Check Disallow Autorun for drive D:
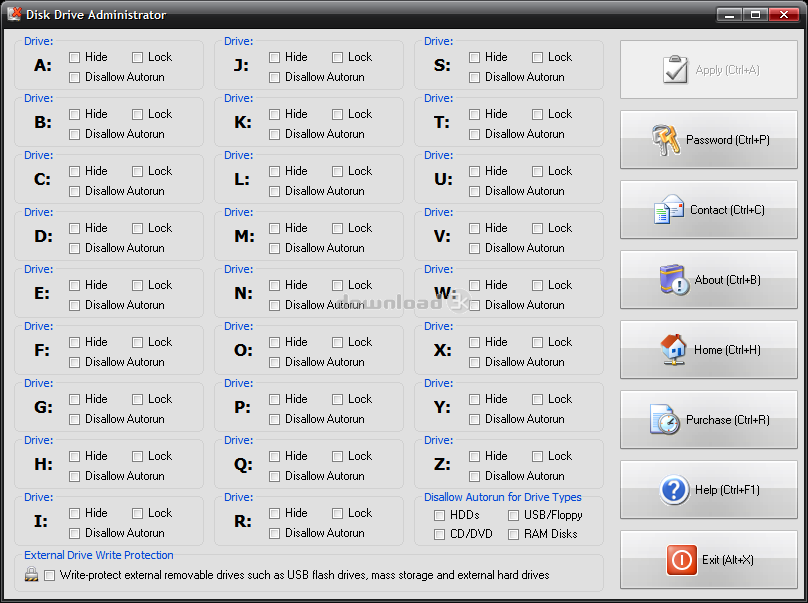This screenshot has width=808, height=603. coord(75,248)
